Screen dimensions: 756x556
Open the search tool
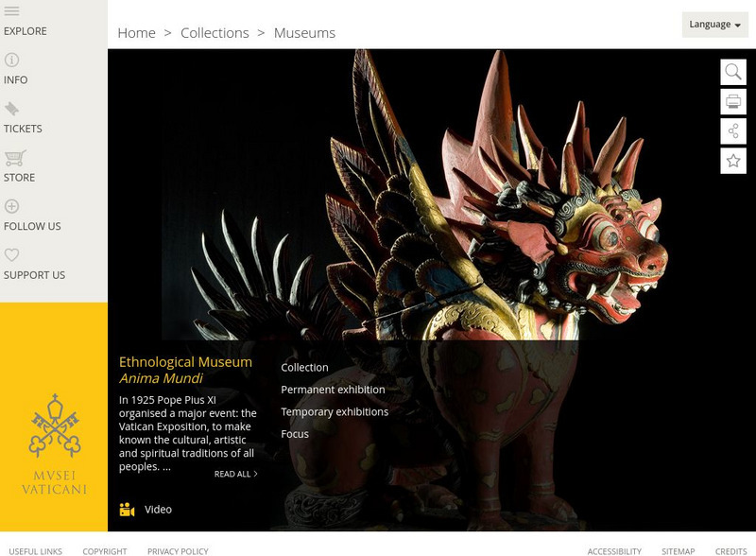click(733, 71)
